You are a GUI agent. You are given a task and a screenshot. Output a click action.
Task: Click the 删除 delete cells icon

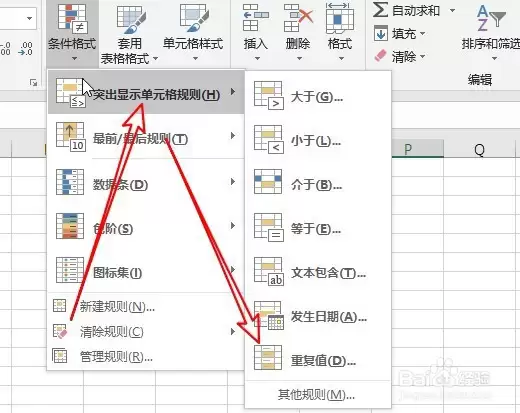tap(298, 18)
